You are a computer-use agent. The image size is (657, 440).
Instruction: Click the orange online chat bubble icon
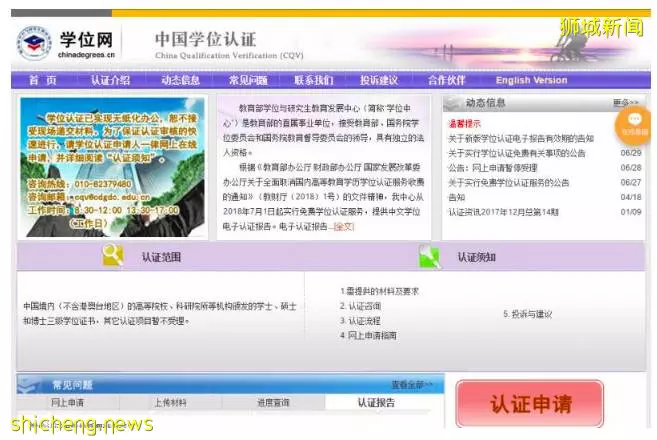pos(634,125)
